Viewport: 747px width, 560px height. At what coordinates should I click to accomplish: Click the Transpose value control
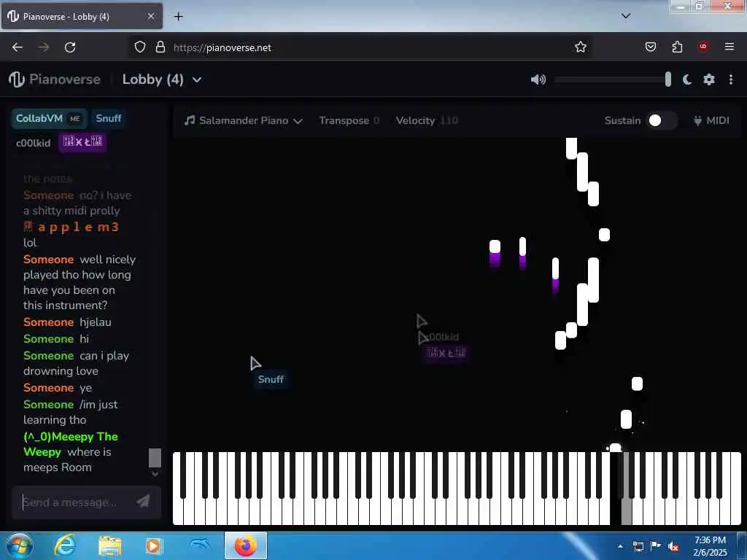click(349, 120)
